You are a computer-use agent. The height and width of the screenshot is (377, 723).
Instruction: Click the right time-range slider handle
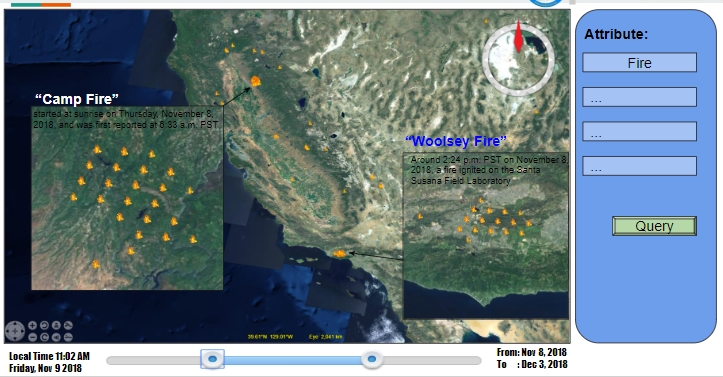[x=372, y=359]
